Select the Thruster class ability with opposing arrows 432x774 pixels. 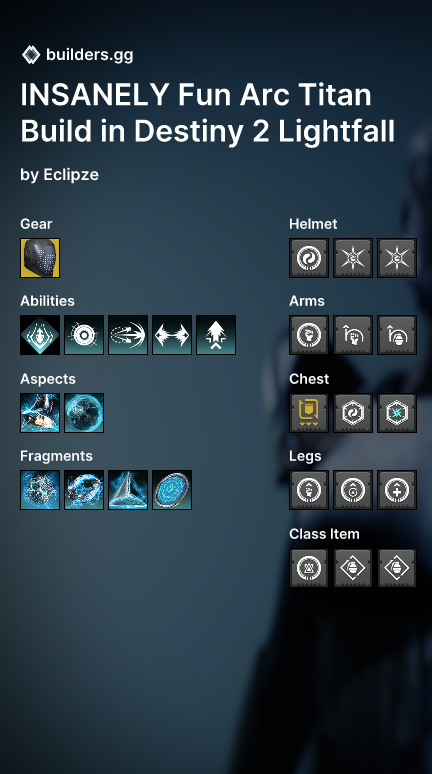point(172,335)
